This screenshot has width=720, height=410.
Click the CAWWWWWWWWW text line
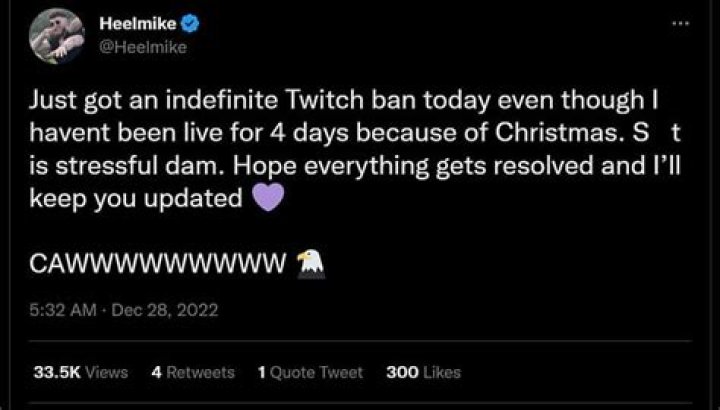(x=158, y=263)
